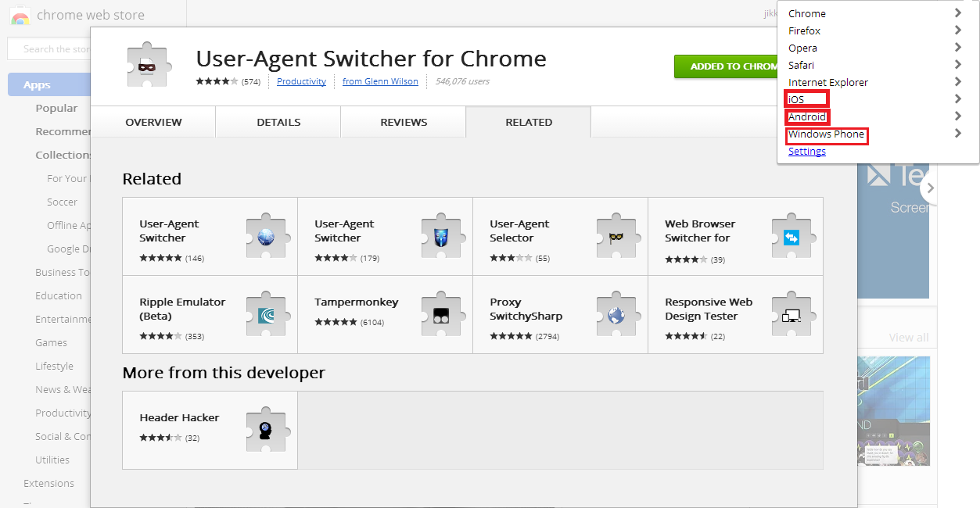Click the Tampermonkey icon
980x508 pixels.
click(443, 314)
